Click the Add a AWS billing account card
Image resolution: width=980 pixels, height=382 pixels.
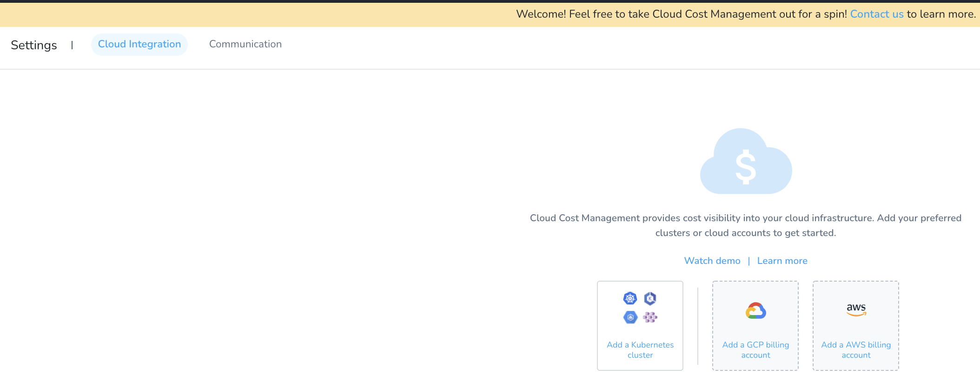click(856, 326)
